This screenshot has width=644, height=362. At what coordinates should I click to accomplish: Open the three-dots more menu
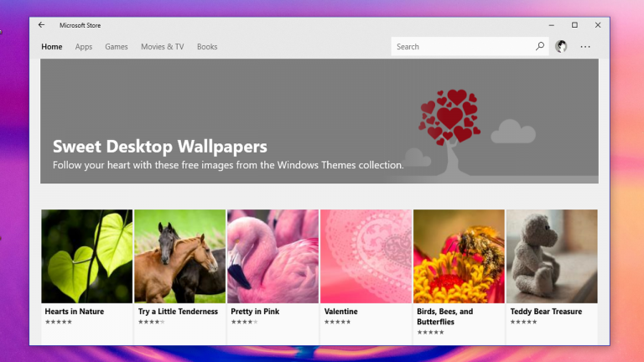(585, 47)
